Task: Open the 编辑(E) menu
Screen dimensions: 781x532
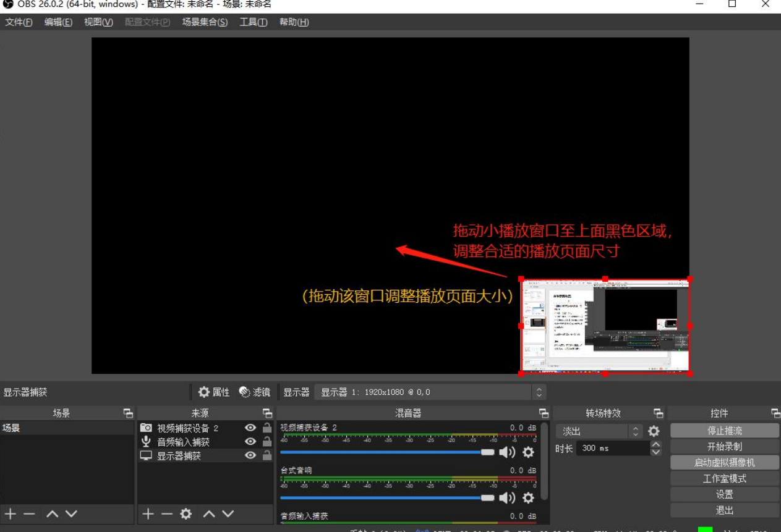Action: coord(58,22)
